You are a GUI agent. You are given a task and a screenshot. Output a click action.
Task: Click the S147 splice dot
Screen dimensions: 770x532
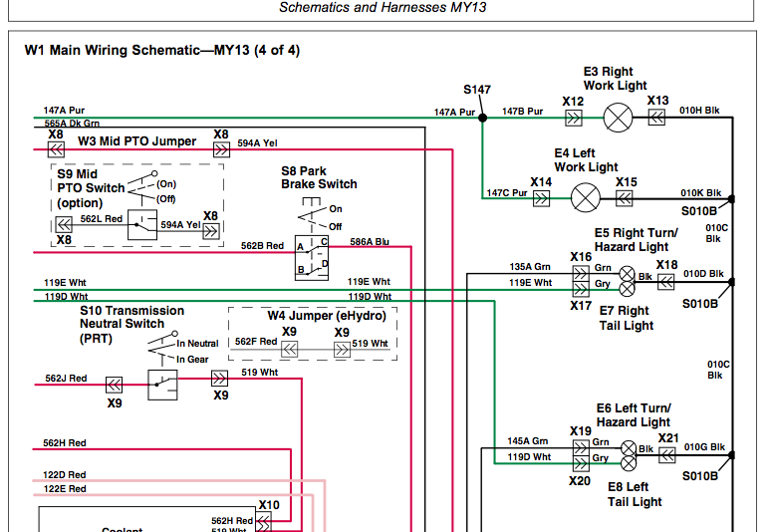point(483,118)
